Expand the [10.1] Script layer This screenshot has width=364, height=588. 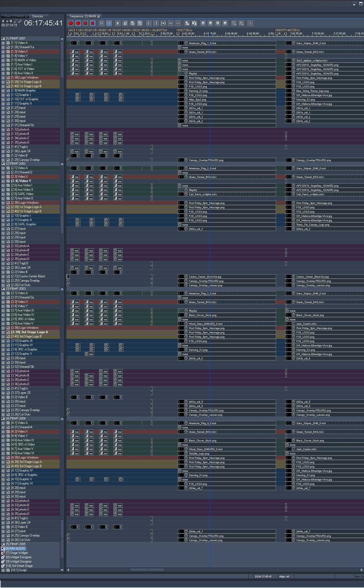pyautogui.click(x=3, y=570)
